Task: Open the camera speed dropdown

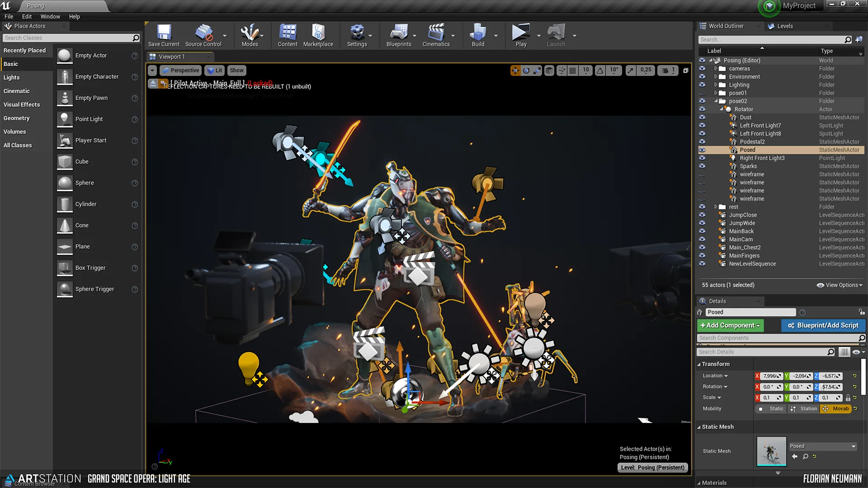Action: (668, 70)
